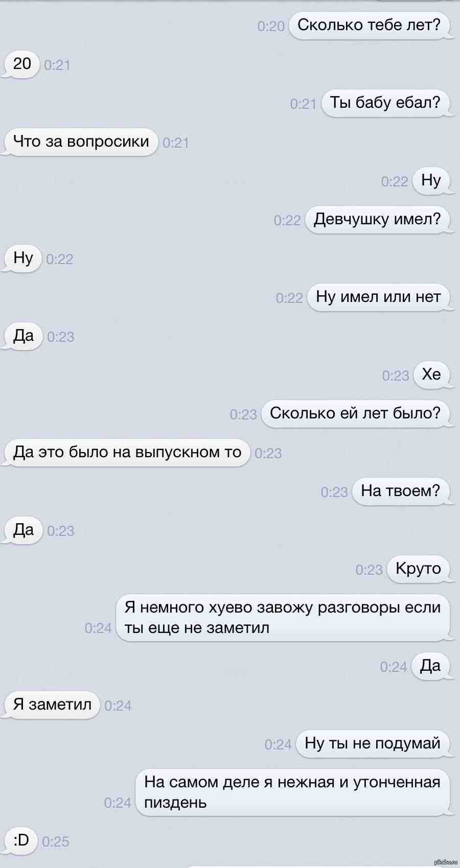Select the message starting 'На самом деле'
Screen dimensions: 460x868
coord(292,792)
